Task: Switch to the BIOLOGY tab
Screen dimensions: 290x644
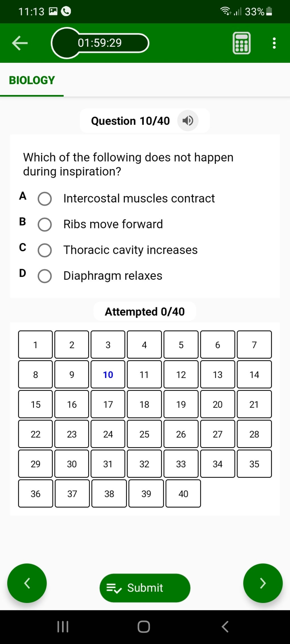Action: [32, 80]
